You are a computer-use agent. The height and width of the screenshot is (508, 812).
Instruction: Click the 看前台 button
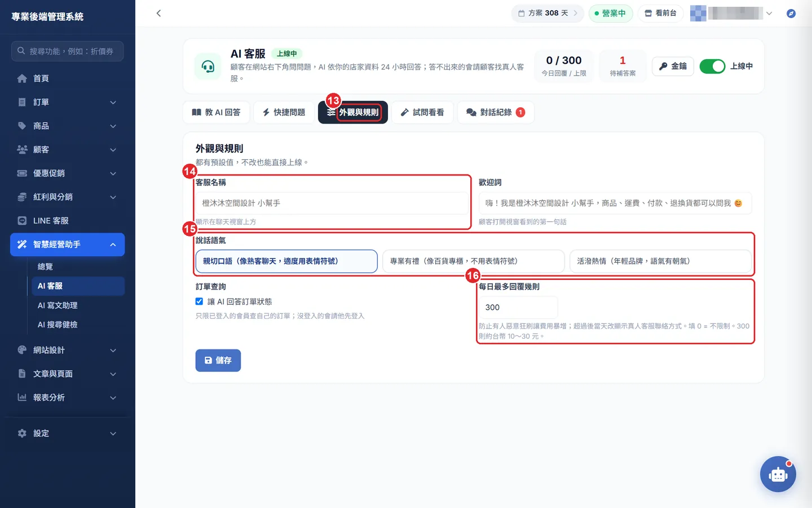click(x=660, y=13)
